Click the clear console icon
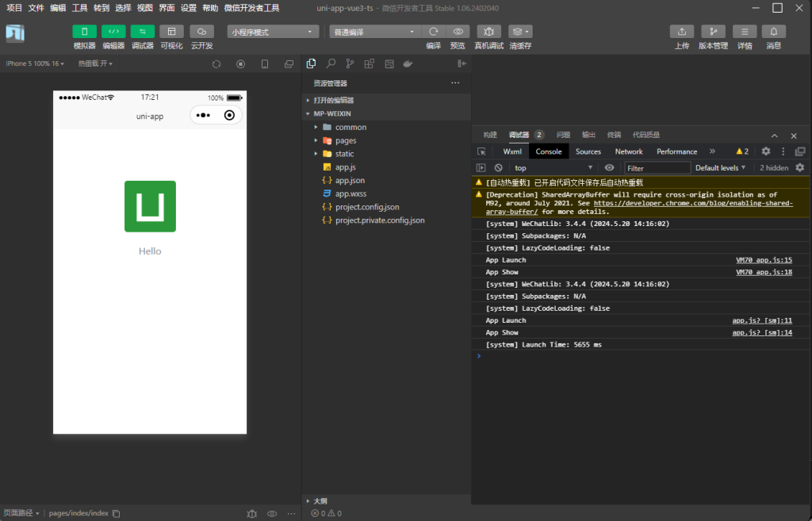Screen dimensions: 812x521 (x=499, y=168)
